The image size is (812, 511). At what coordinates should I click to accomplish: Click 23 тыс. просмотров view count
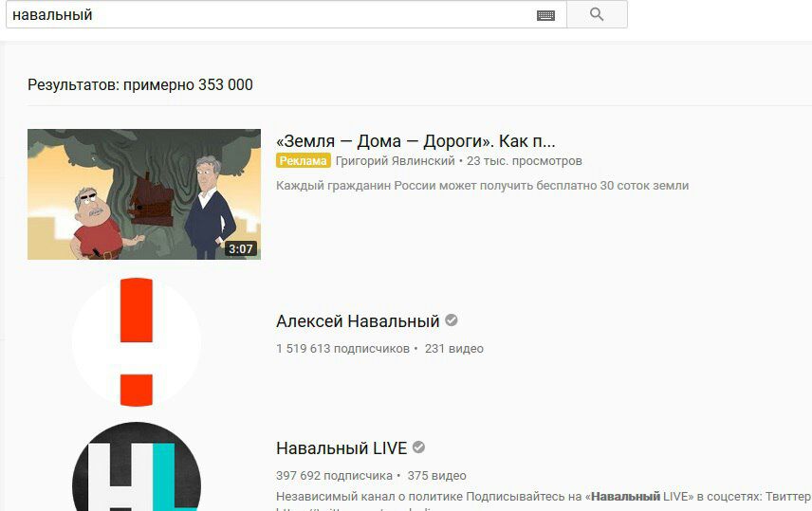coord(524,161)
